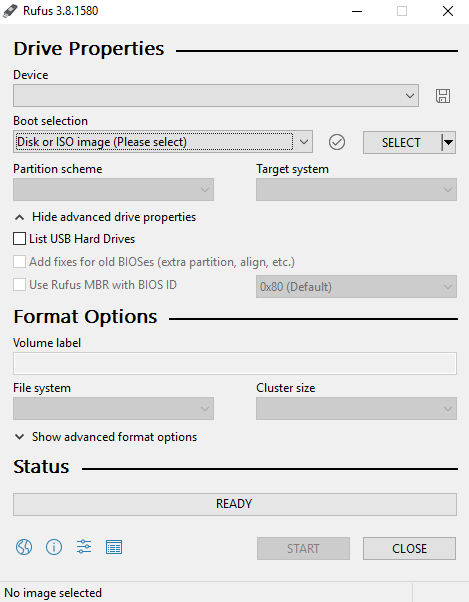469x602 pixels.
Task: Enable List USB Hard Drives checkbox
Action: coord(19,239)
